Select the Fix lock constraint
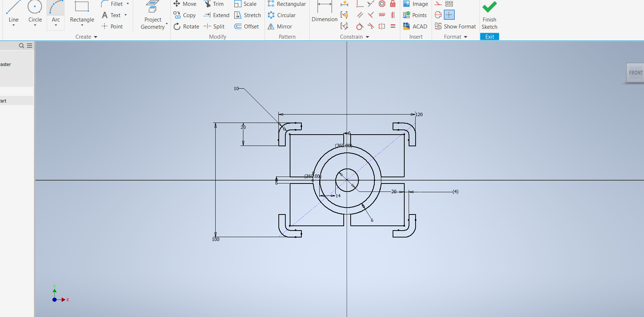644x317 pixels. [x=393, y=4]
